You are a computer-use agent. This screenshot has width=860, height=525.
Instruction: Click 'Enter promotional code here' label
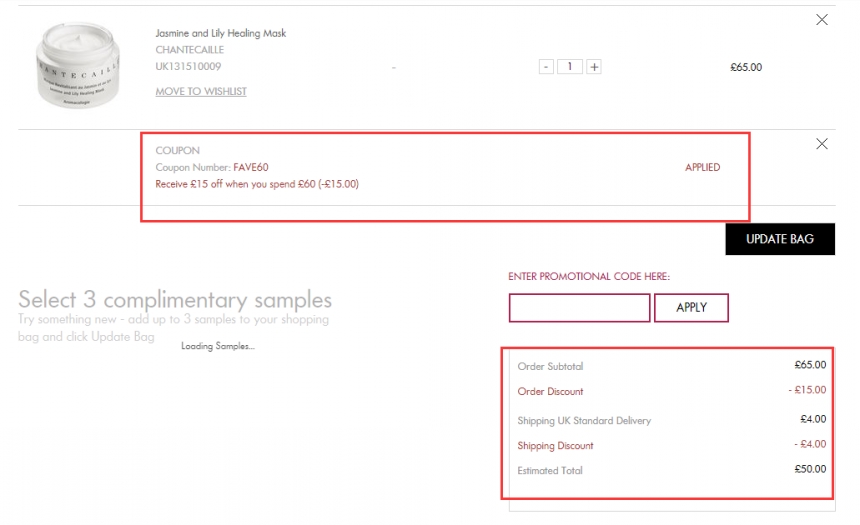[x=589, y=276]
